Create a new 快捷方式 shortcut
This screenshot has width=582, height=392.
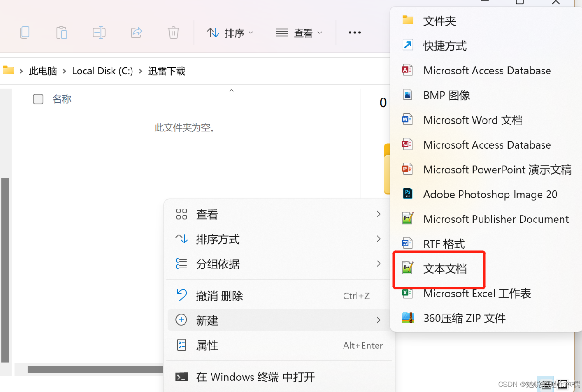pyautogui.click(x=485, y=46)
